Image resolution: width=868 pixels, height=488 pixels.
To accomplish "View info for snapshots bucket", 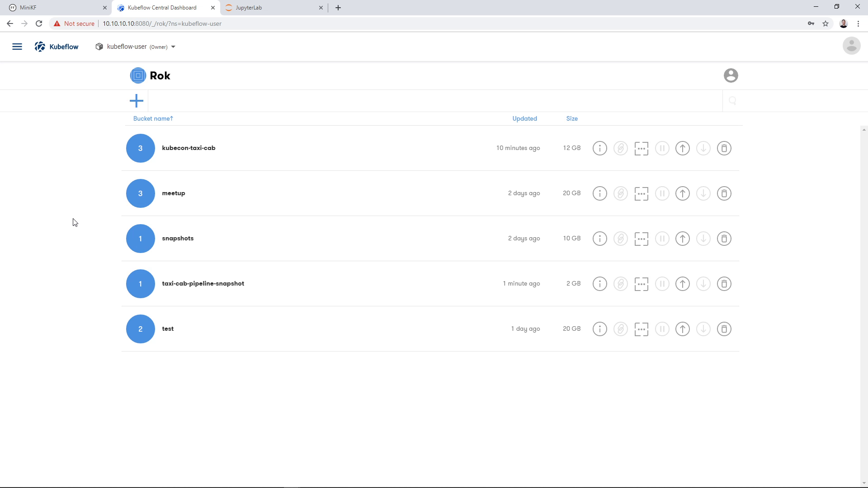I will (x=599, y=239).
